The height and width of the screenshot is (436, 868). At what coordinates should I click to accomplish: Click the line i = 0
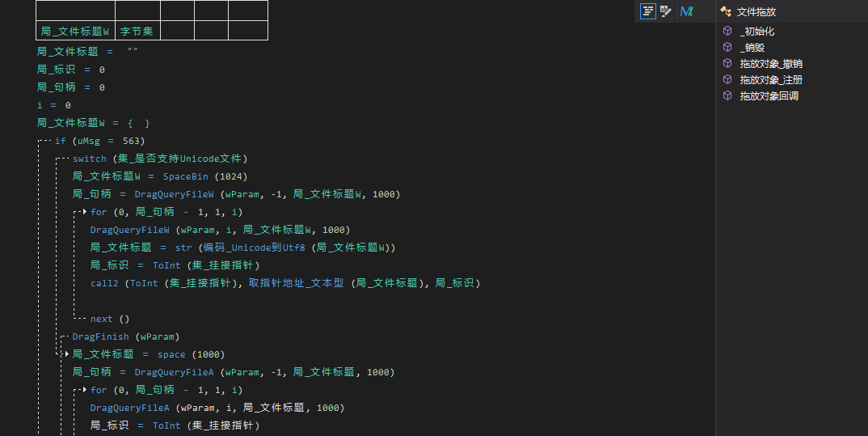click(53, 105)
